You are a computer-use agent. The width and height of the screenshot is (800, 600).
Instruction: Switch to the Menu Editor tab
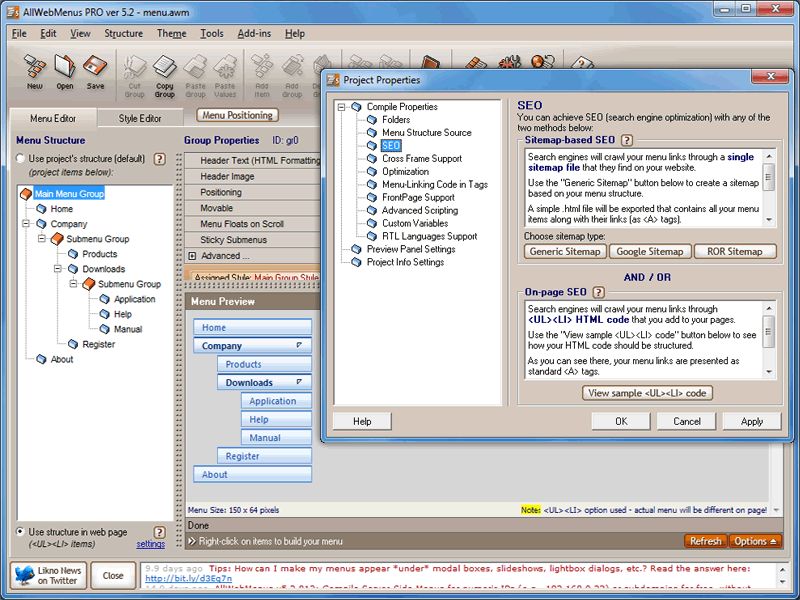click(x=53, y=118)
